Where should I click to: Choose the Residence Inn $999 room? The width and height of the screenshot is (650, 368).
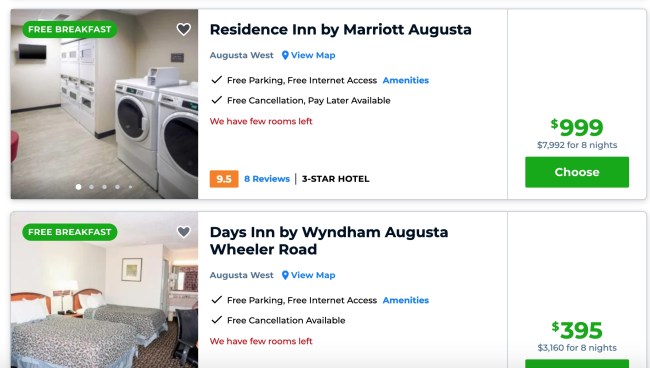577,172
